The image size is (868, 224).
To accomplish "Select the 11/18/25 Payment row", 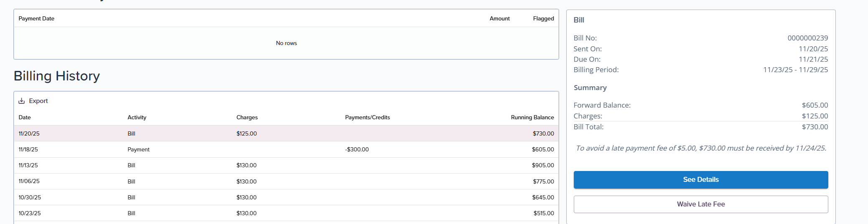I will click(x=286, y=149).
